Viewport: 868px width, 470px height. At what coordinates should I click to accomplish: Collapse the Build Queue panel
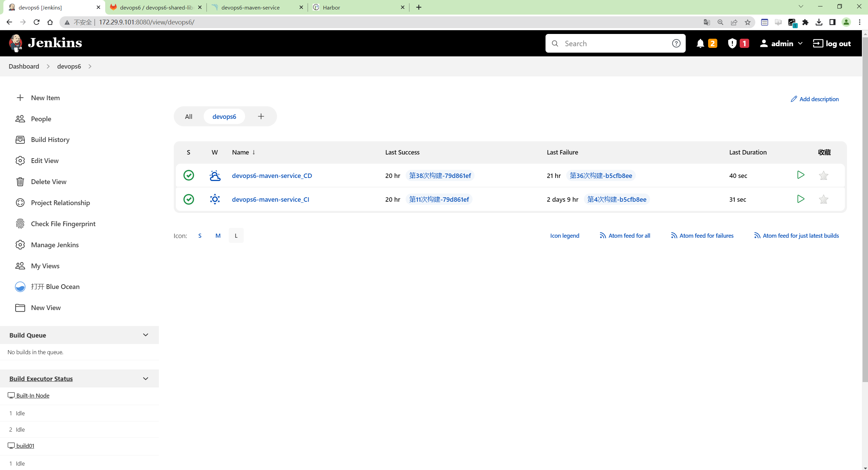[x=146, y=335]
